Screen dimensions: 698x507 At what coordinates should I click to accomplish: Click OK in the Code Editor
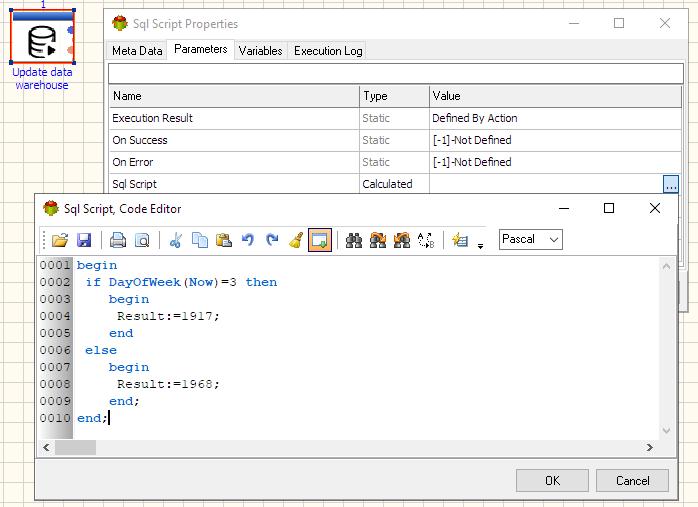point(552,481)
